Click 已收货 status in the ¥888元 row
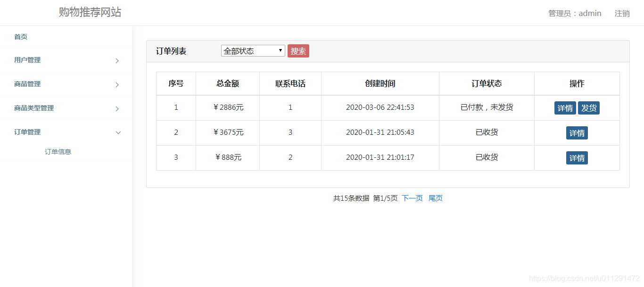 487,157
